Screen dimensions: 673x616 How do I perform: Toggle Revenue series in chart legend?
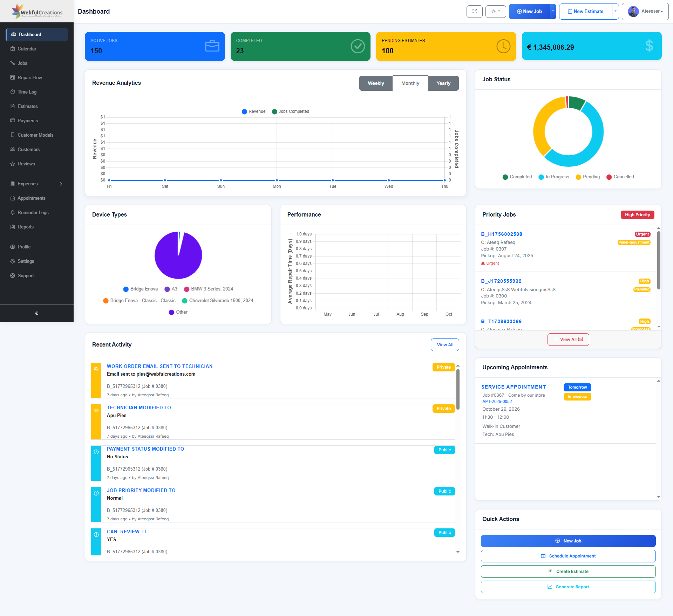pos(253,111)
